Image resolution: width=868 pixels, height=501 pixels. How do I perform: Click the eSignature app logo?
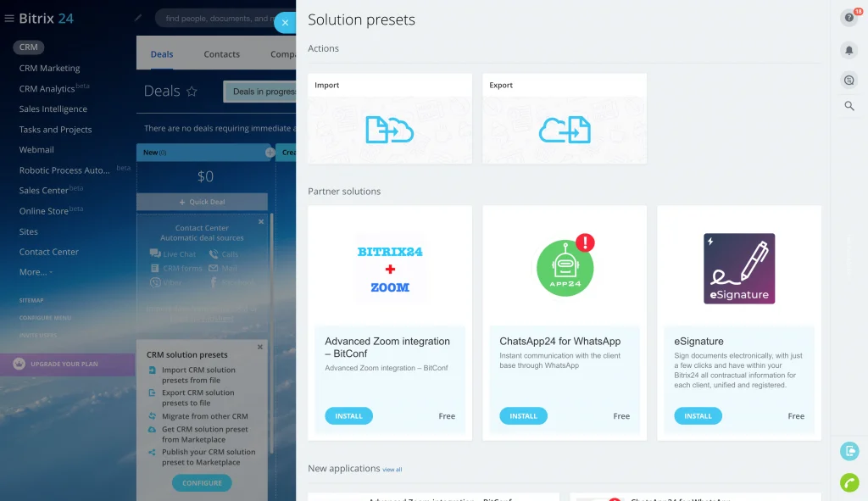[738, 268]
